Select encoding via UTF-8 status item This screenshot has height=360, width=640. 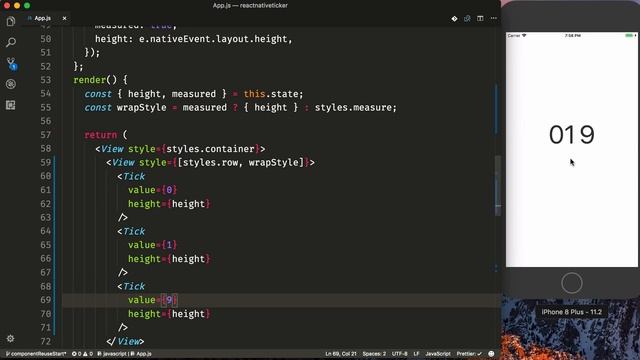pyautogui.click(x=400, y=354)
